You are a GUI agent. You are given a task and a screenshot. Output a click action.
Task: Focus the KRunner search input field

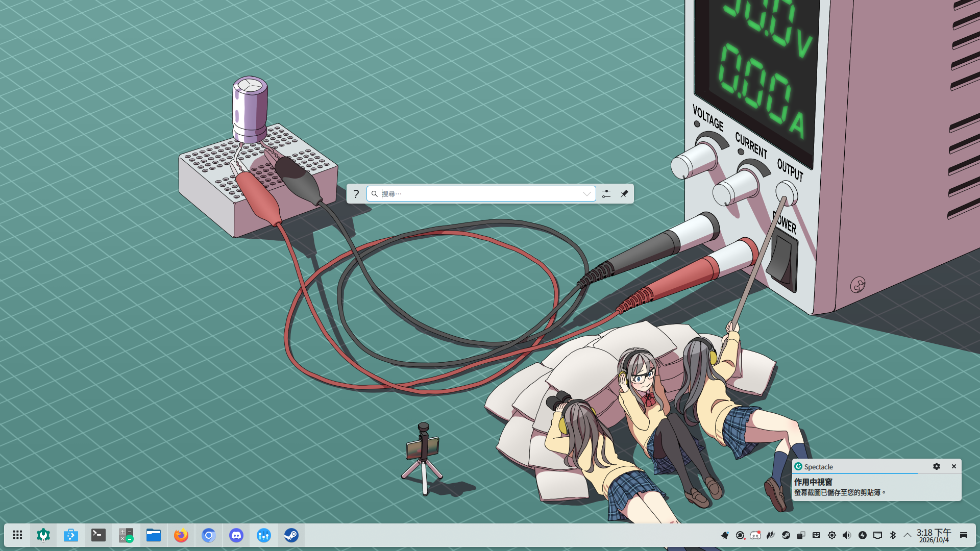tap(481, 194)
